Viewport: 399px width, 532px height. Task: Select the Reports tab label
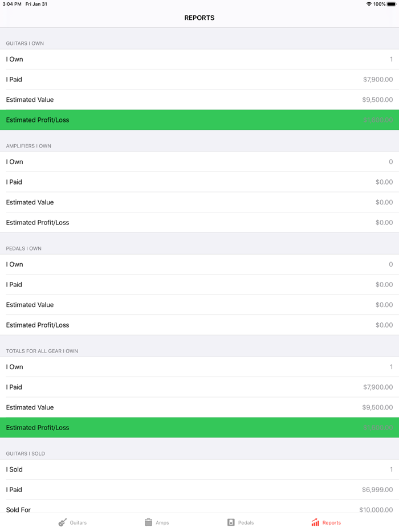tap(332, 523)
